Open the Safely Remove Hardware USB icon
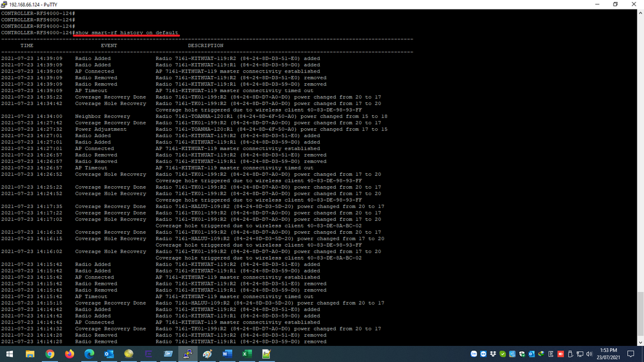Viewport: 644px width, 362px height. pos(570,354)
